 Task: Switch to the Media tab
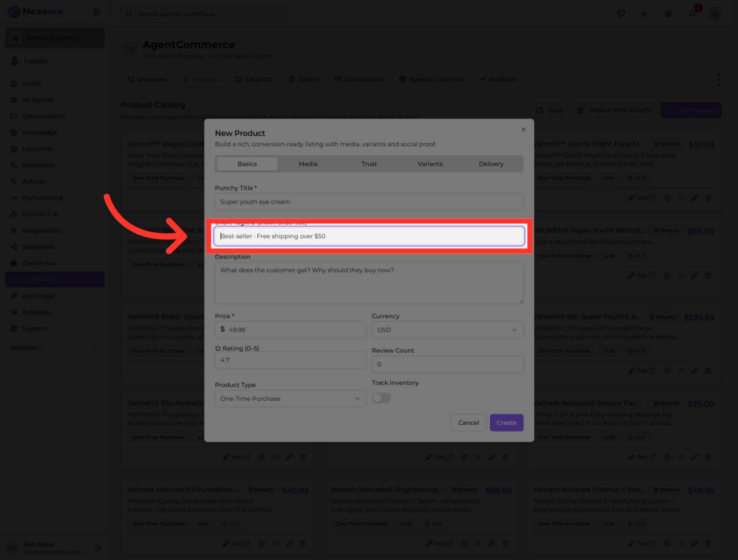click(x=308, y=164)
